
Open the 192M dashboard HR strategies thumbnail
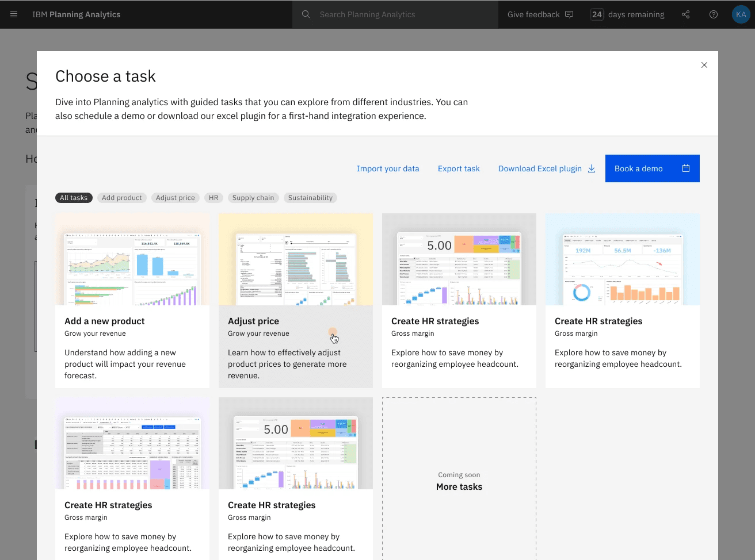[623, 259]
